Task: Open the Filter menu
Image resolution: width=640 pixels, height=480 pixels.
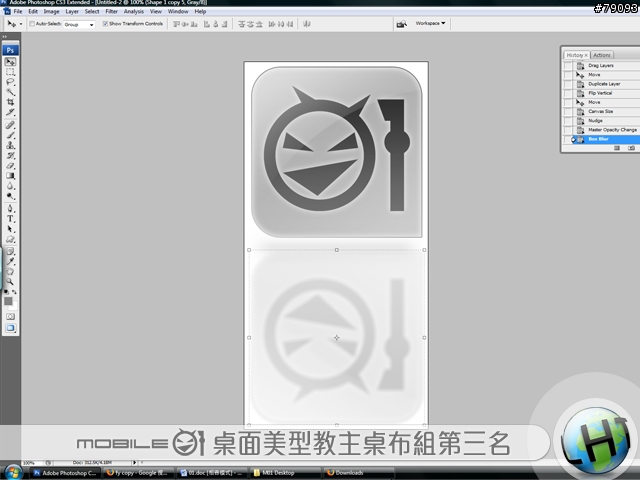Action: tap(111, 11)
